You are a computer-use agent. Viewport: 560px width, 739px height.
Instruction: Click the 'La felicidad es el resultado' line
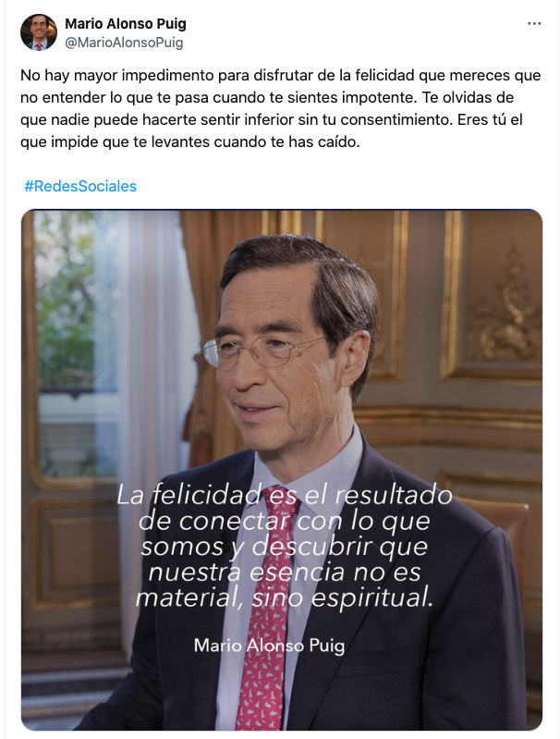click(285, 495)
